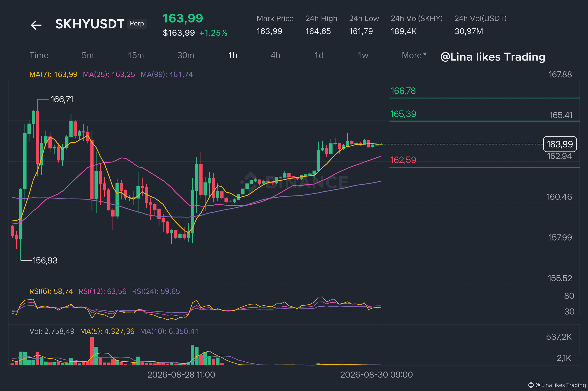Click the volume MA(10): 6.350,41 label
The image size is (588, 391).
pyautogui.click(x=169, y=331)
